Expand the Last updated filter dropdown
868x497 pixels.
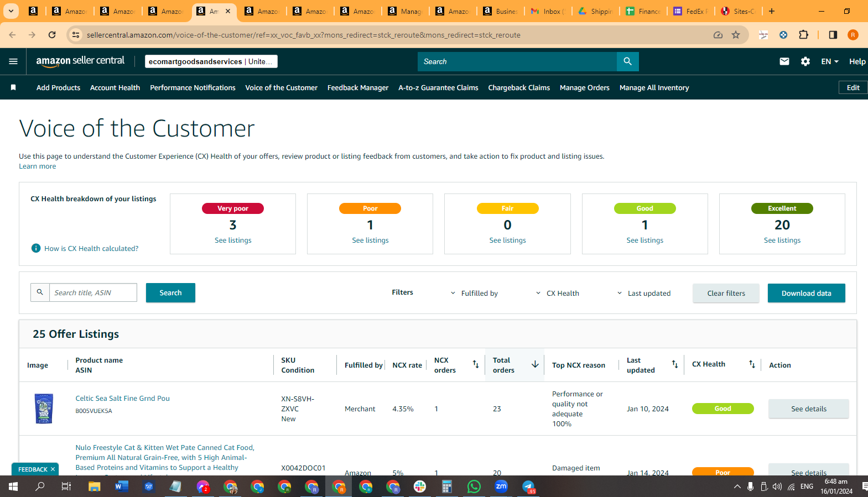click(x=643, y=293)
